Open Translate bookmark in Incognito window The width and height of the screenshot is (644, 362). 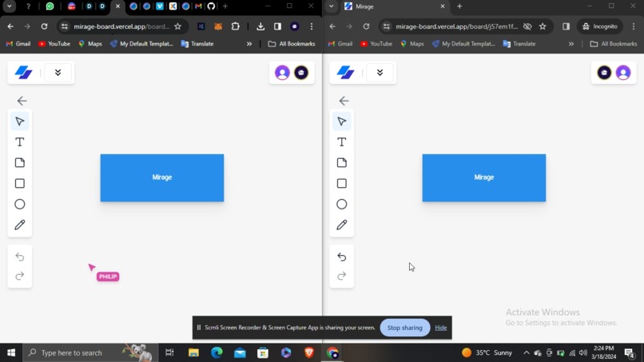(519, 44)
